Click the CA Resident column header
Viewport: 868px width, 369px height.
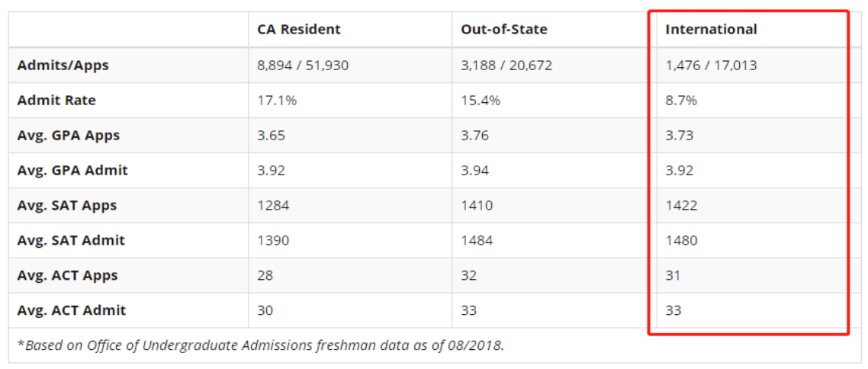299,30
